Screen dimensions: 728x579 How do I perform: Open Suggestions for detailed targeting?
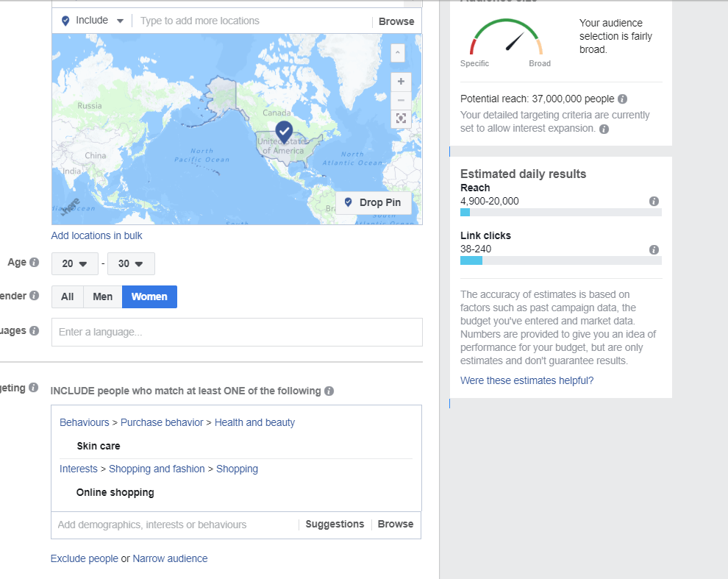(335, 525)
